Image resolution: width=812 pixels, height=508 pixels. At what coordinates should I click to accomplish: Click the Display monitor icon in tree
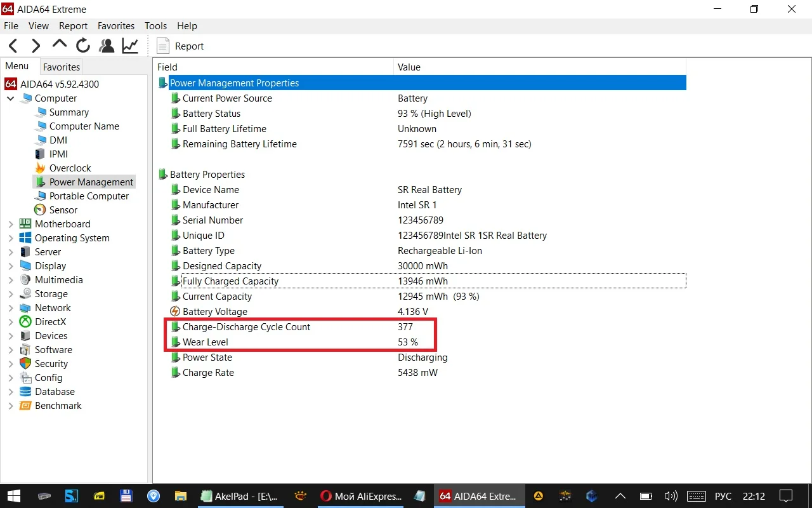(x=25, y=266)
